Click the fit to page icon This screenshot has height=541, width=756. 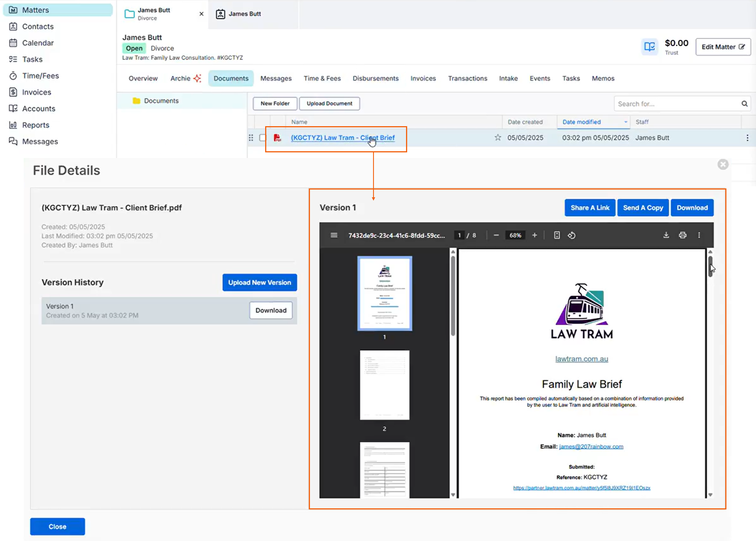tap(557, 235)
